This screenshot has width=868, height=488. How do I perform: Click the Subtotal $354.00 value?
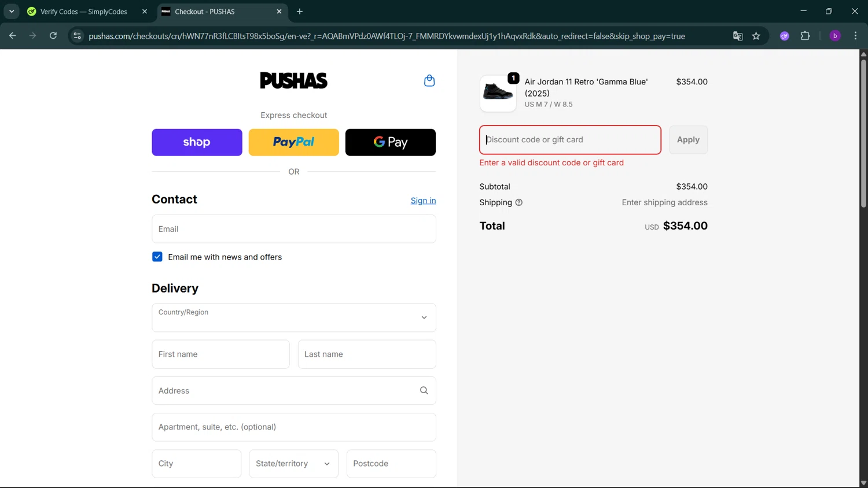(692, 187)
